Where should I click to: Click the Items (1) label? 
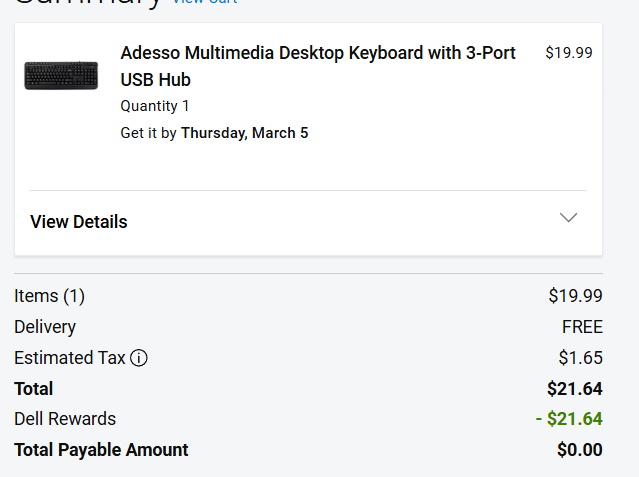point(50,296)
